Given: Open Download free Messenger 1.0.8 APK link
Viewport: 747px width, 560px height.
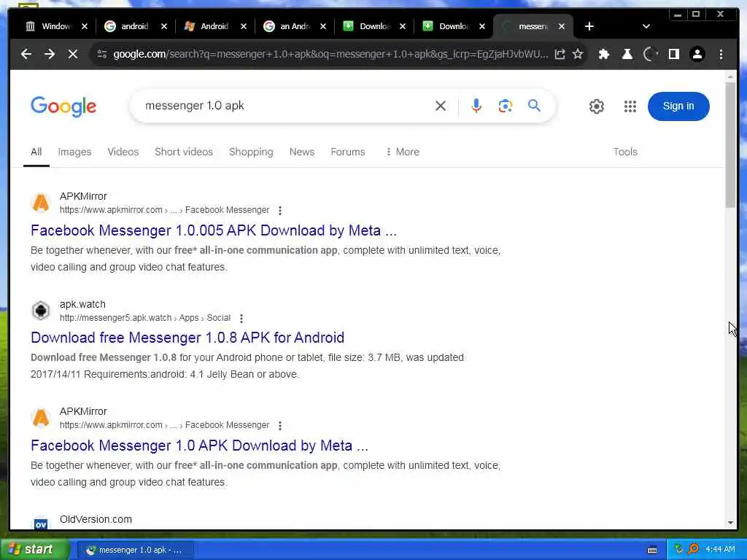Looking at the screenshot, I should pyautogui.click(x=187, y=338).
